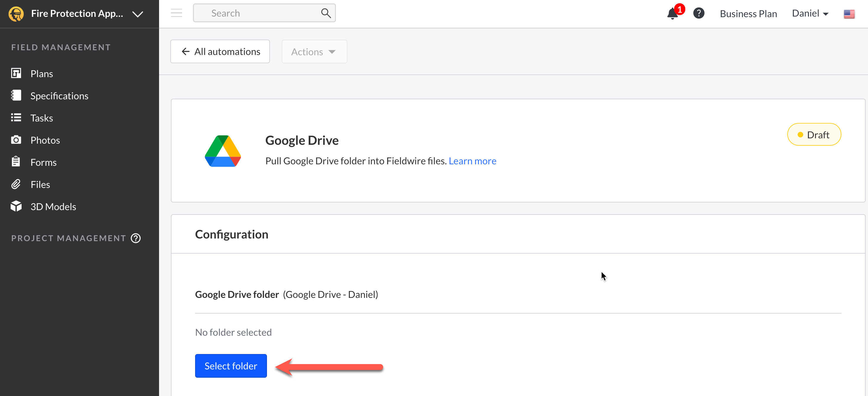Click into the Search field
Screen dimensions: 868x396
(x=264, y=13)
